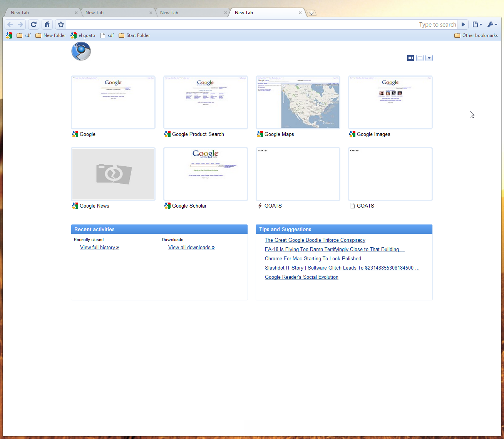This screenshot has height=439, width=504.
Task: Click the Chromium logo on the page
Action: (81, 51)
